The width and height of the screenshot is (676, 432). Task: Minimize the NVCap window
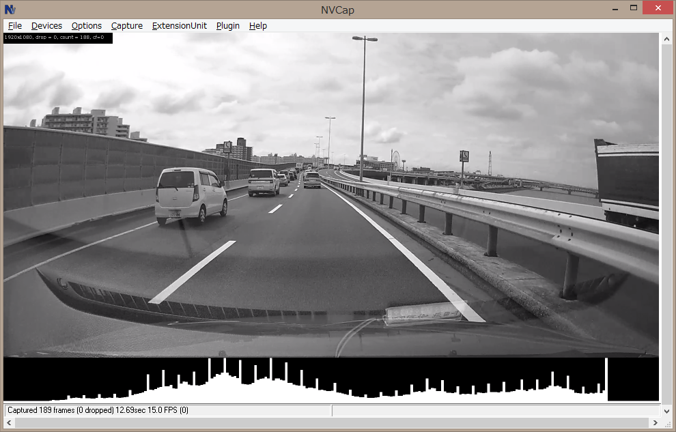point(597,9)
